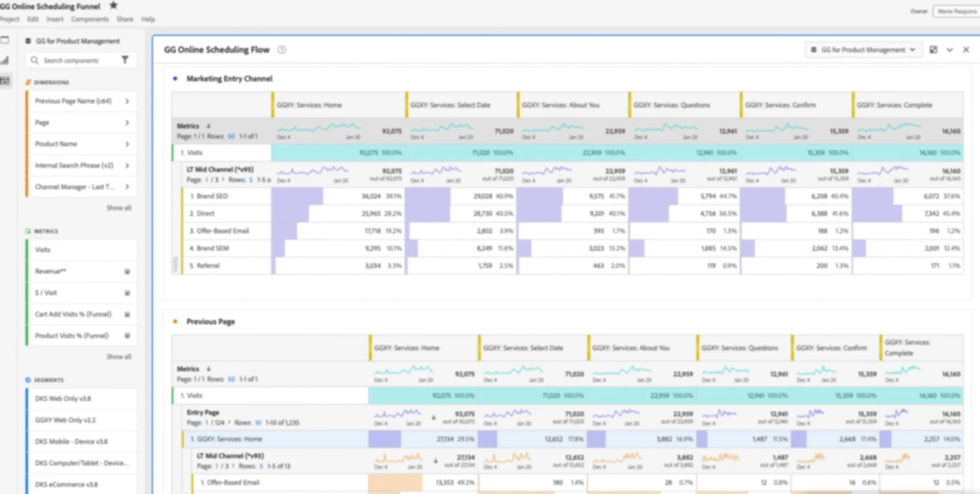Open the Project menu

(x=9, y=19)
